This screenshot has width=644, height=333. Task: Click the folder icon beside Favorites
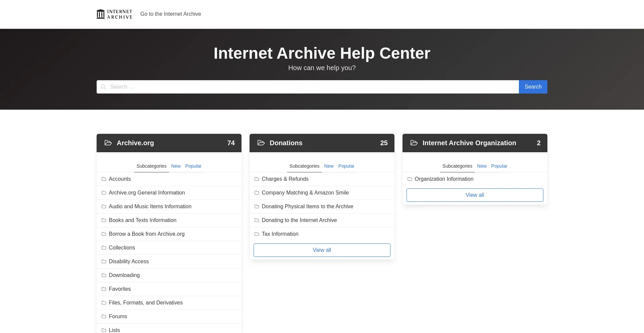click(x=104, y=289)
